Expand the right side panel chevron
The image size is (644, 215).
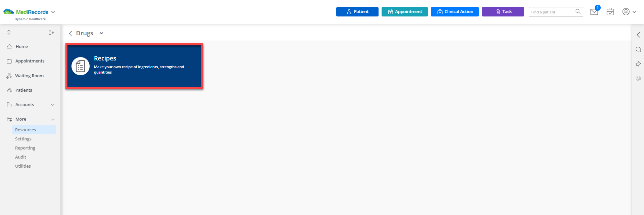pyautogui.click(x=638, y=35)
